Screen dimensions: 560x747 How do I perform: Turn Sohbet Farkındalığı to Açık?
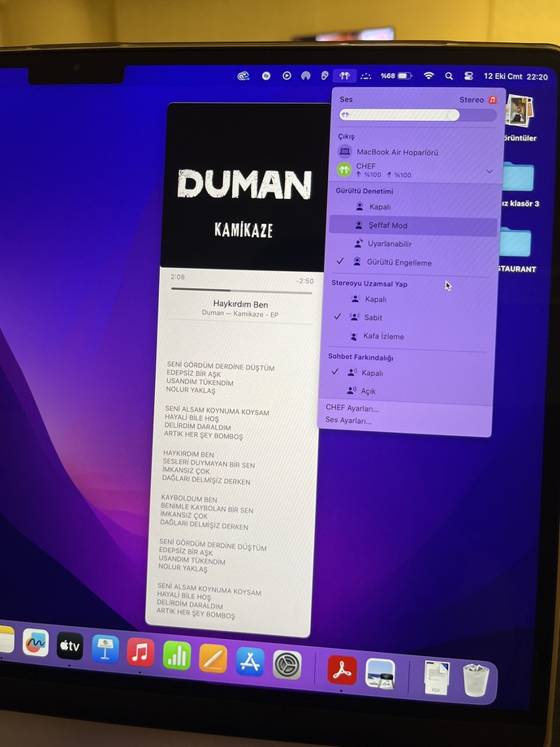(405, 391)
